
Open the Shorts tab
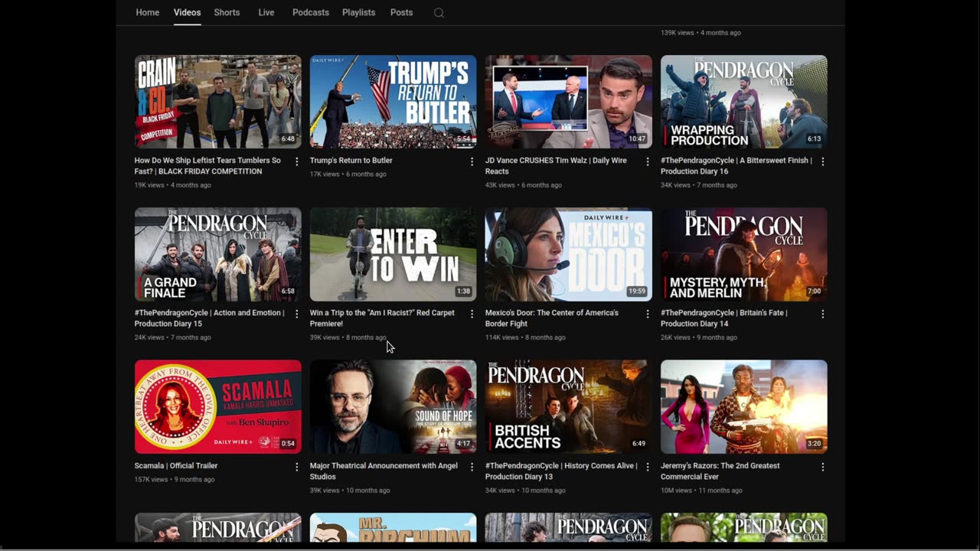[227, 12]
